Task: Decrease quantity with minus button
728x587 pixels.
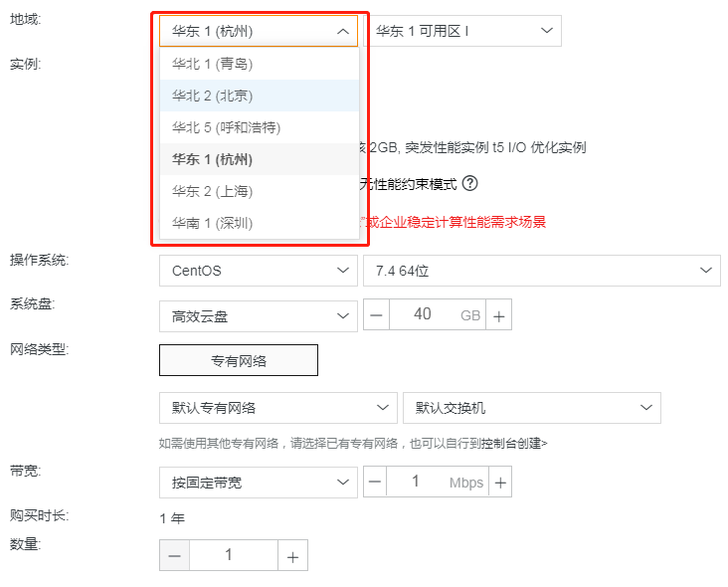Action: 174,556
